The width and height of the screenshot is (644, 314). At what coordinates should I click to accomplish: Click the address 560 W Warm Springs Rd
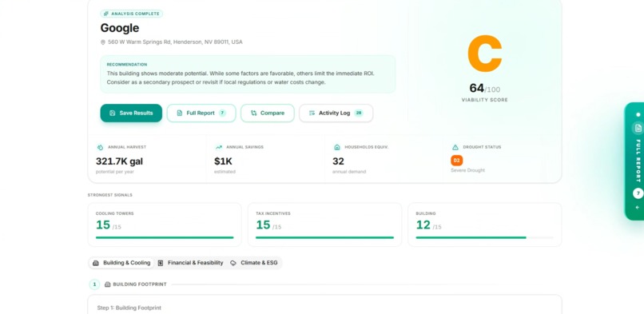(175, 42)
